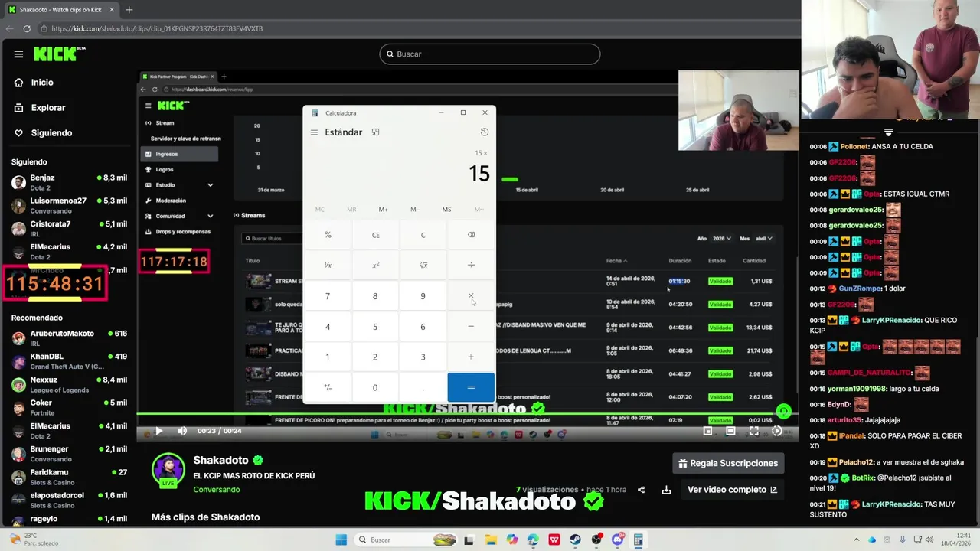
Task: Click the Calculator MS memory store button
Action: [446, 210]
